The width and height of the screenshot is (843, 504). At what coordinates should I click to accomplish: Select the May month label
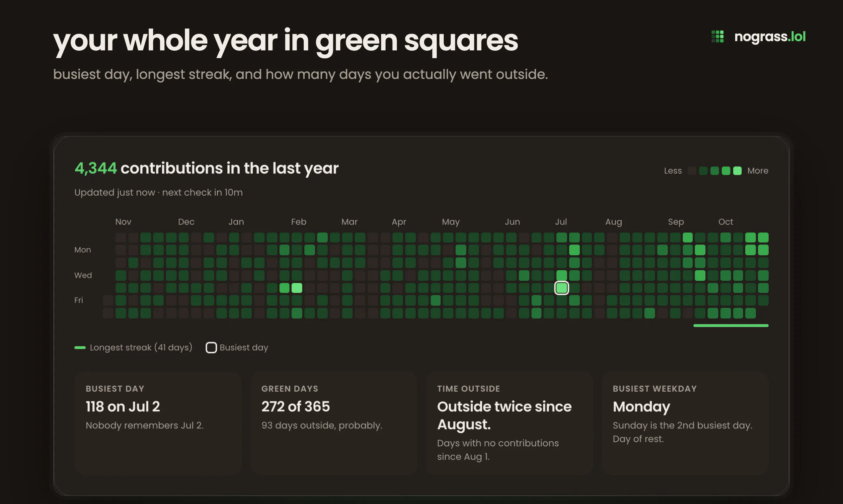click(451, 222)
